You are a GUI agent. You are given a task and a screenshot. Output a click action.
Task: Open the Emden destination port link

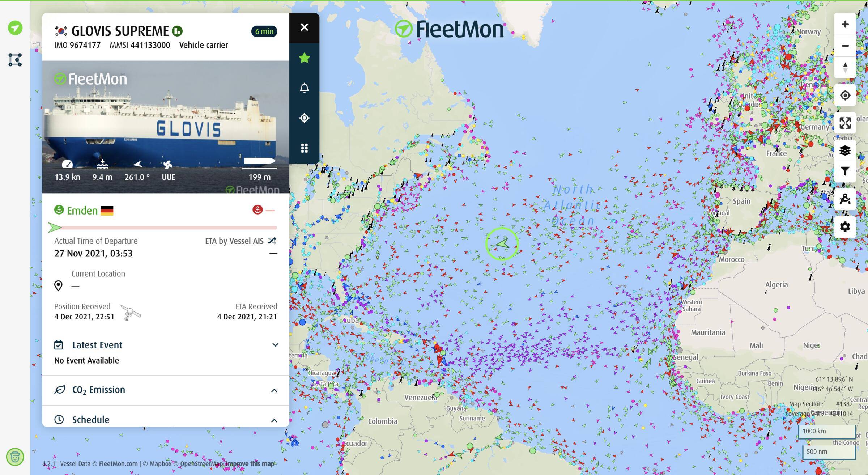coord(82,211)
